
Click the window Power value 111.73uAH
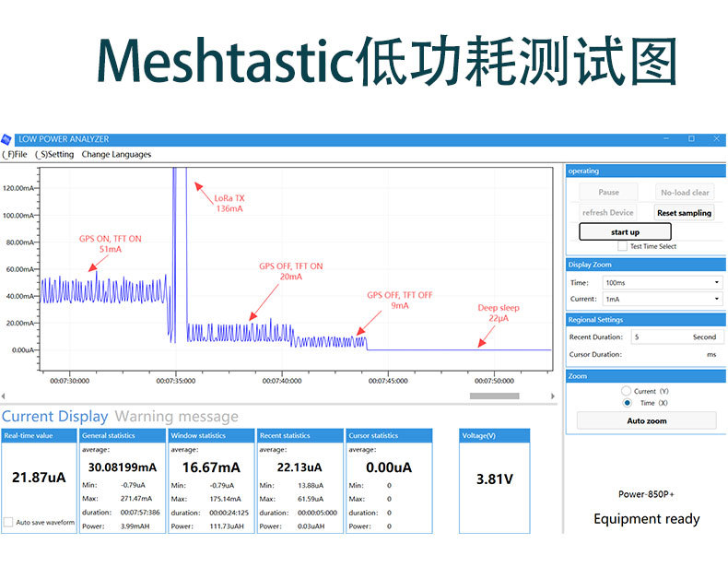coord(227,526)
